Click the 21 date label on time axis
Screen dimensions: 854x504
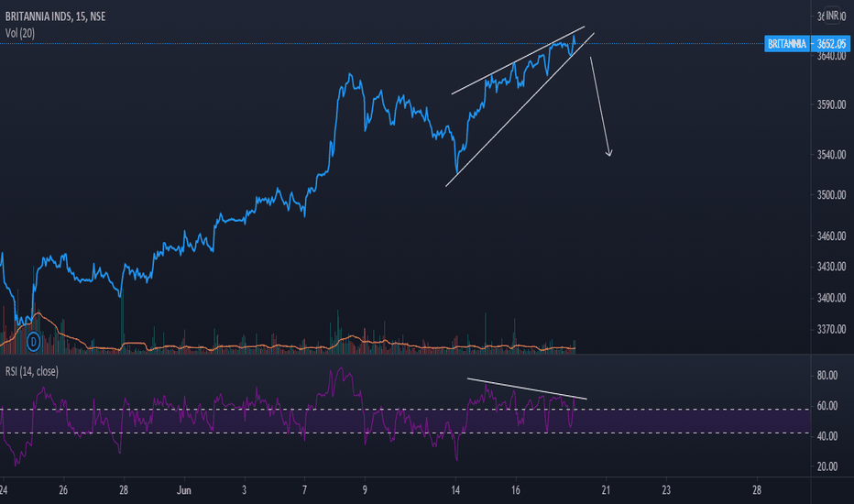(x=606, y=490)
